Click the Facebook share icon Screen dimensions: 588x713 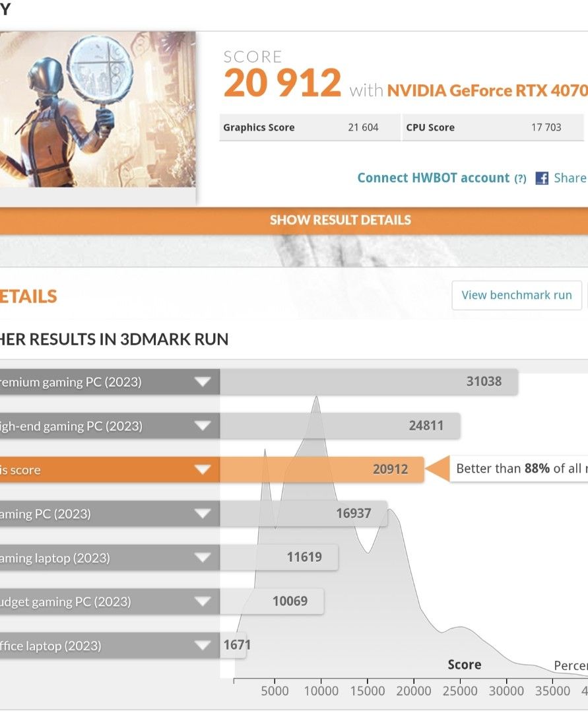click(x=542, y=178)
